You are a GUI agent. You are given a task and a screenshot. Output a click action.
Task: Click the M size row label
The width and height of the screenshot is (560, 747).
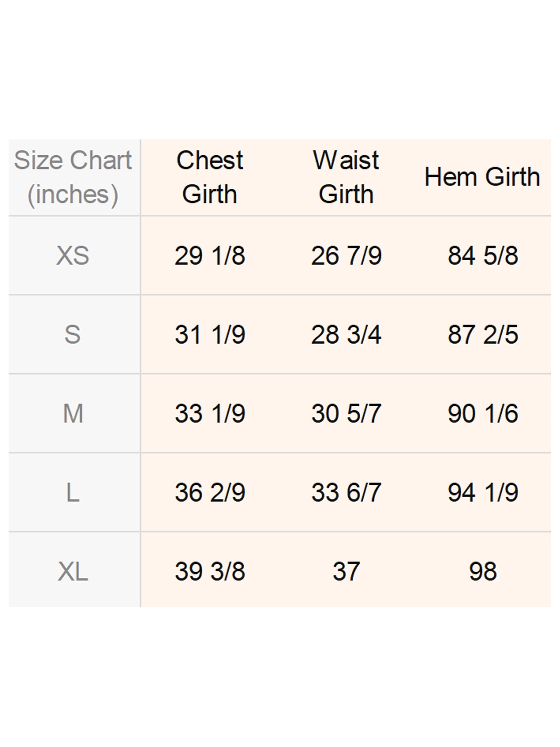(x=74, y=413)
